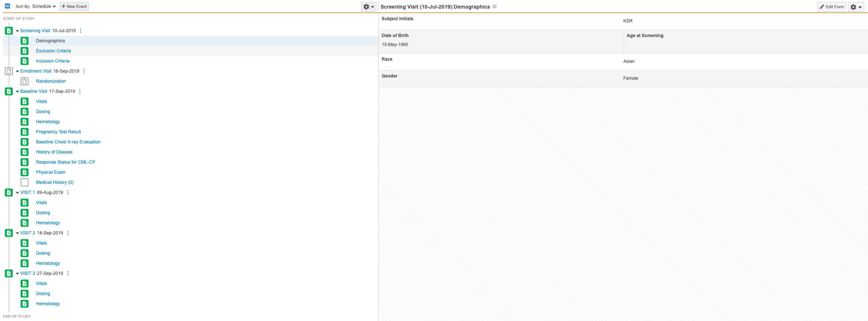The image size is (868, 321).
Task: Open the three-dot menu for VISIT 2
Action: (68, 233)
